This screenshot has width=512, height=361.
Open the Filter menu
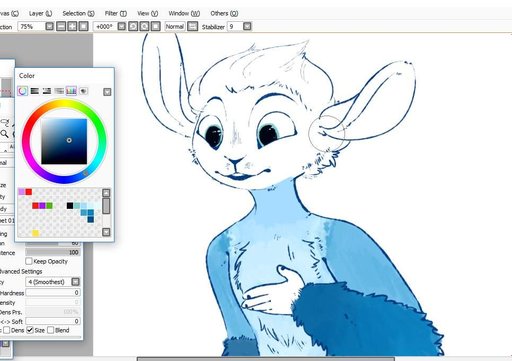tap(115, 13)
